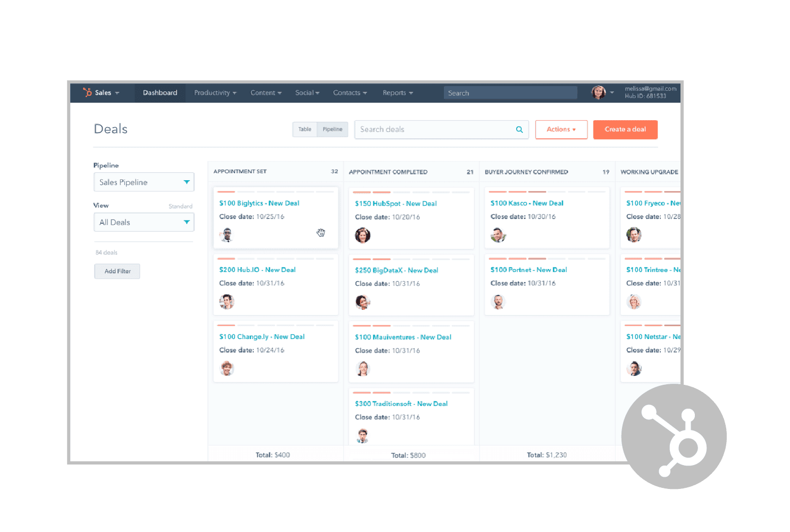This screenshot has height=532, width=790.
Task: Open the $250 BigDataX - New Deal link
Action: [x=397, y=271]
